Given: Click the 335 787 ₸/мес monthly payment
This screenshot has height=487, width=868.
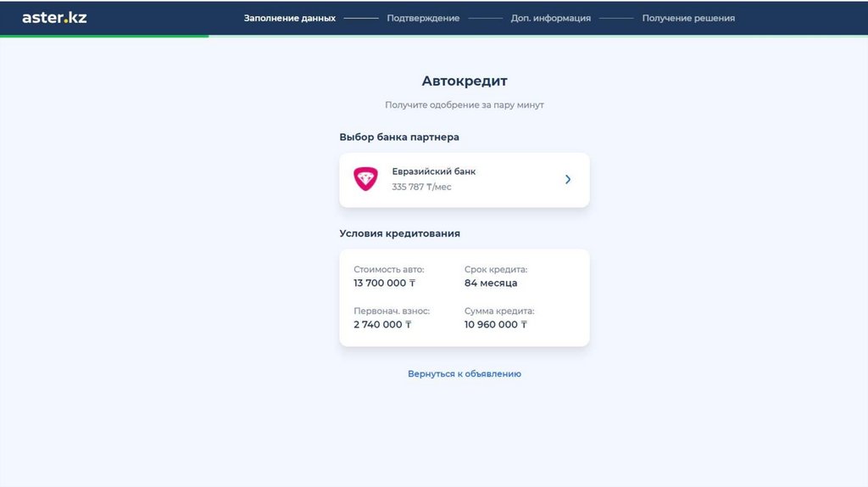Looking at the screenshot, I should 421,187.
